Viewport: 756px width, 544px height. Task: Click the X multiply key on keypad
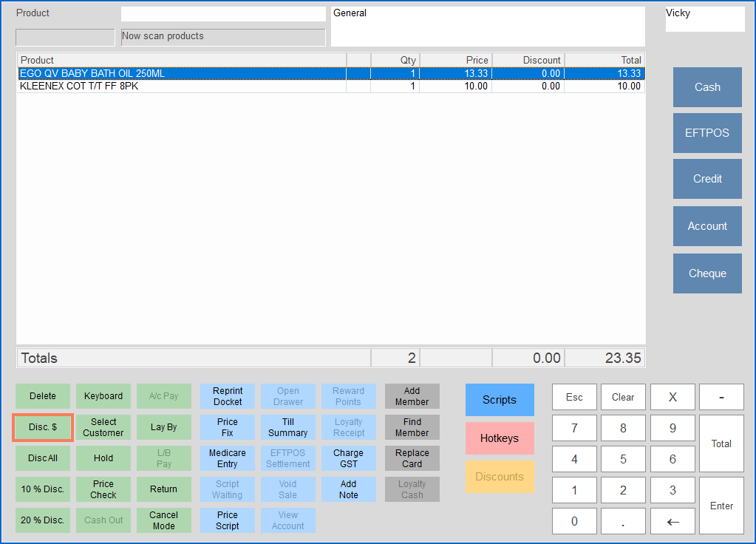672,397
